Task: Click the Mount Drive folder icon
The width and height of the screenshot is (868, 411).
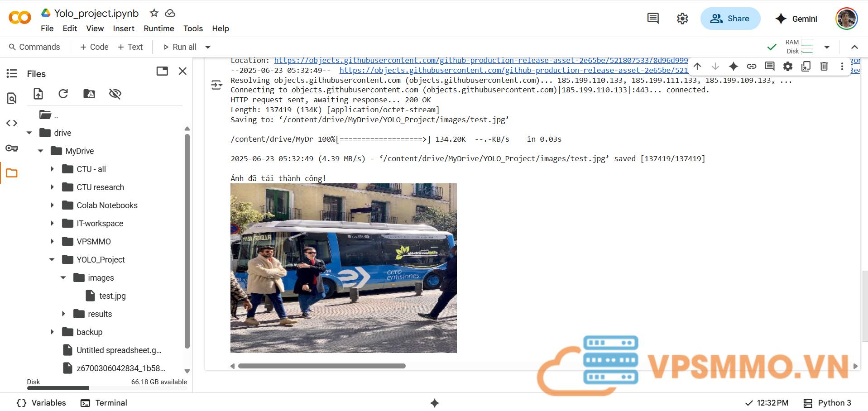Action: coord(89,94)
